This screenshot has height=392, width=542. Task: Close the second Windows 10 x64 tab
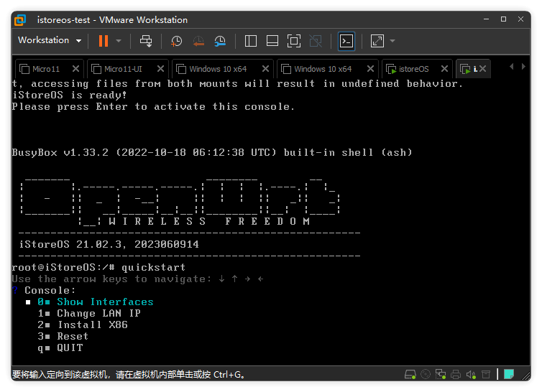pos(370,69)
